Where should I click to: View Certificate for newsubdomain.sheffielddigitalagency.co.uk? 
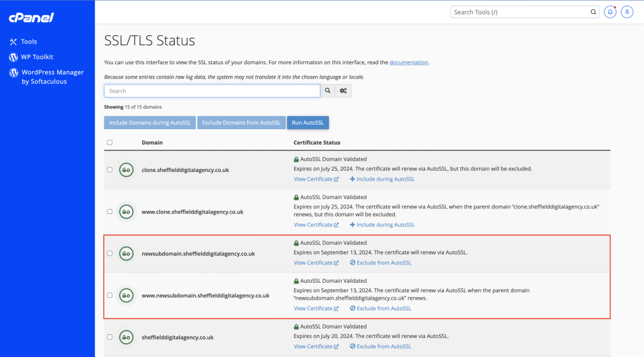[316, 263]
